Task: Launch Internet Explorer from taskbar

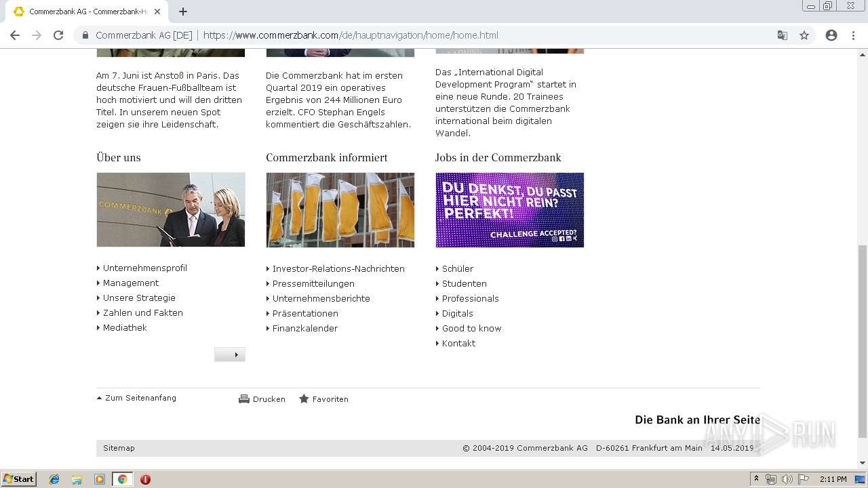Action: tap(54, 479)
